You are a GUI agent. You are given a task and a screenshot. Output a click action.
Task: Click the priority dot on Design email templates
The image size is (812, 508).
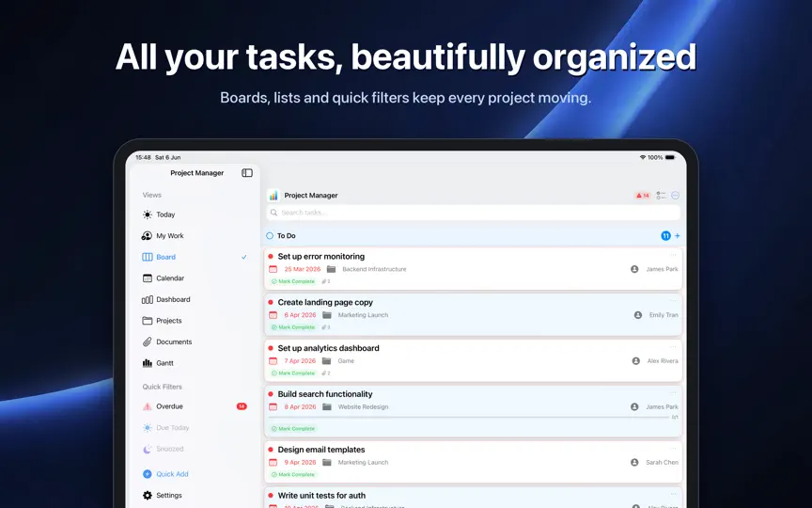(271, 450)
